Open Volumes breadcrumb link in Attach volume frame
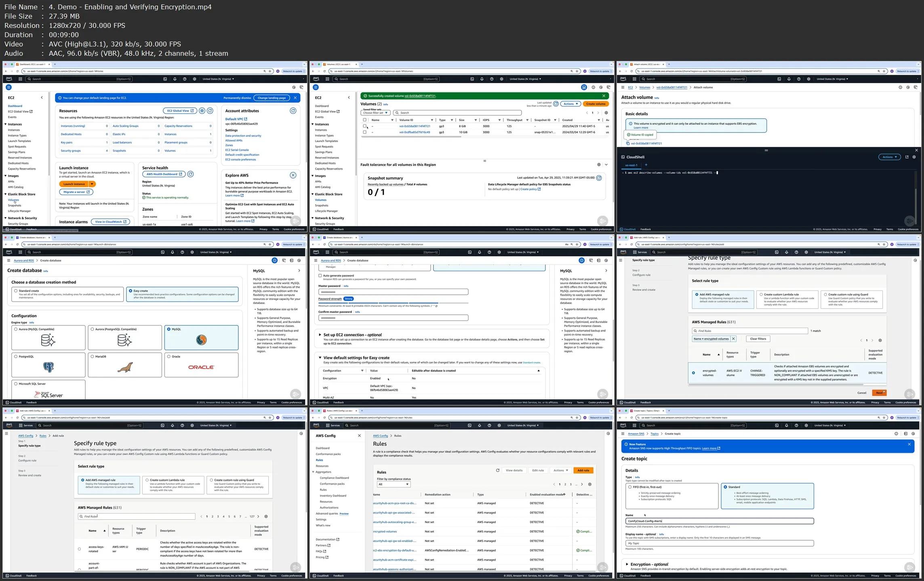 click(644, 88)
